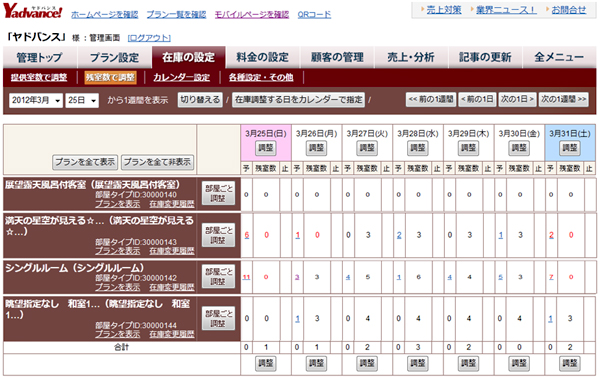Click 在庫変更履歴 for シングルルーム
Screen dimensions: 600x378
172,287
